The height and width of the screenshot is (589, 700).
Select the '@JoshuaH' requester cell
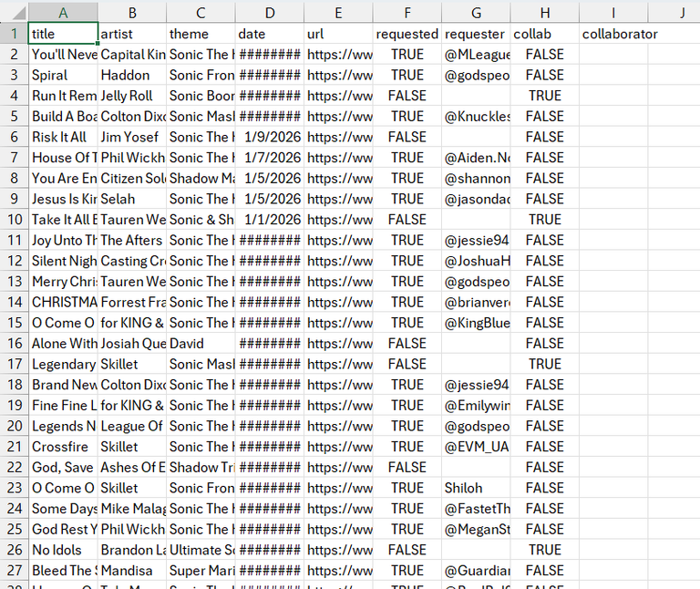(x=476, y=261)
